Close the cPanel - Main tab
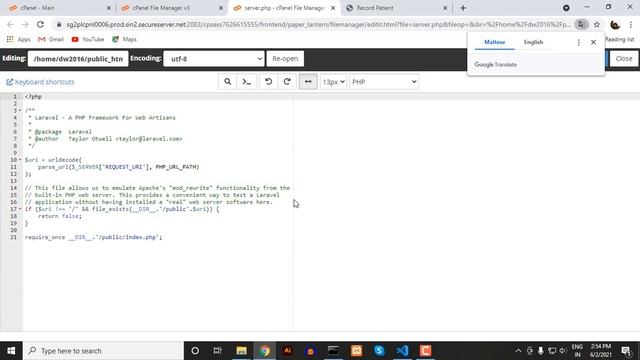This screenshot has height=360, width=640. [109, 8]
